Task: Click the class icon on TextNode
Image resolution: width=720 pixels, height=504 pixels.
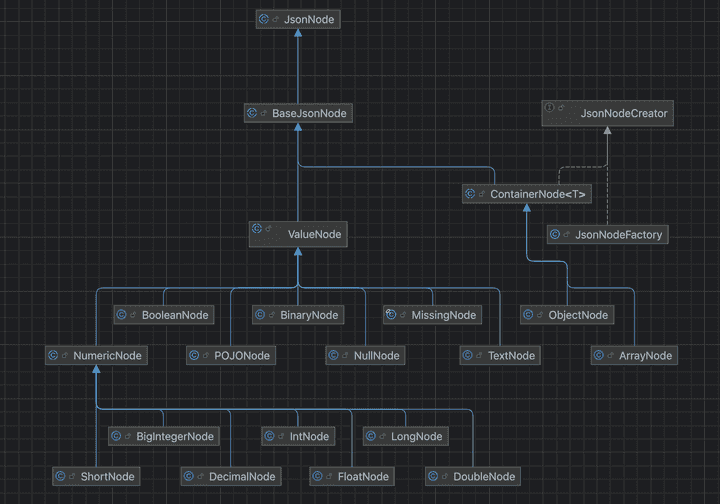Action: click(x=467, y=355)
